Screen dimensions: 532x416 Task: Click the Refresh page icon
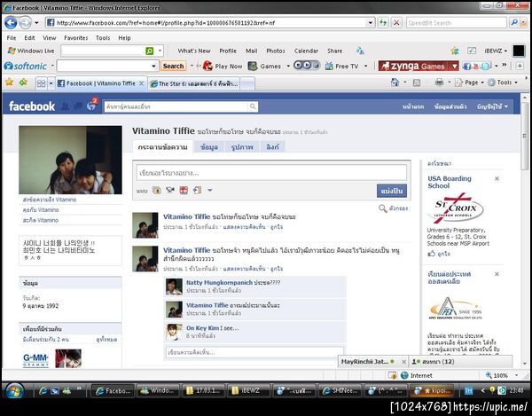coord(383,23)
